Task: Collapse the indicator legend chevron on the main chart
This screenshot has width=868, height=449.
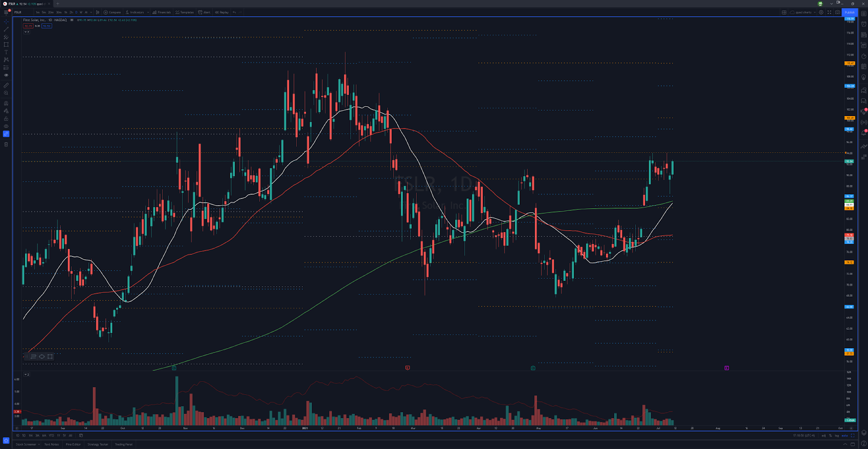Action: 27,32
